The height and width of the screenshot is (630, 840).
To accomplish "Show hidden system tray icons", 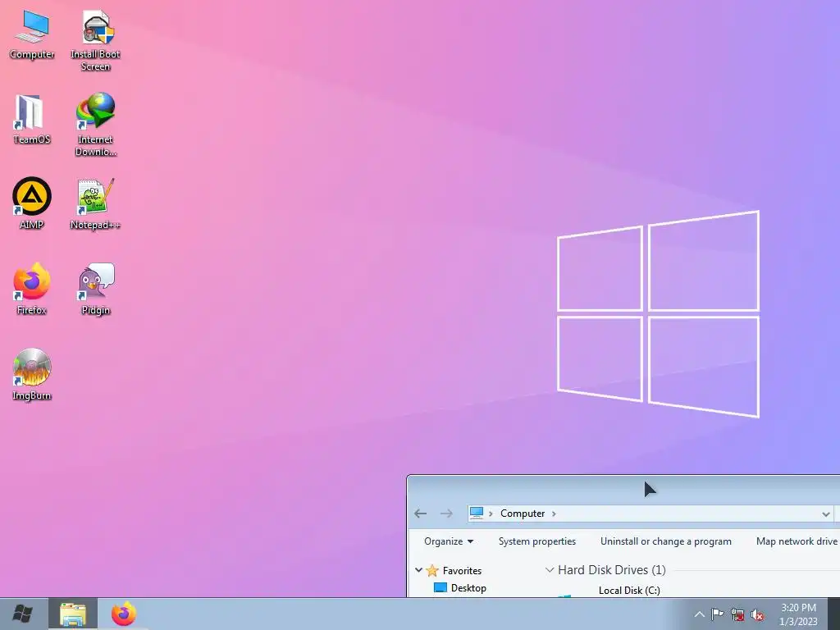I will click(699, 614).
